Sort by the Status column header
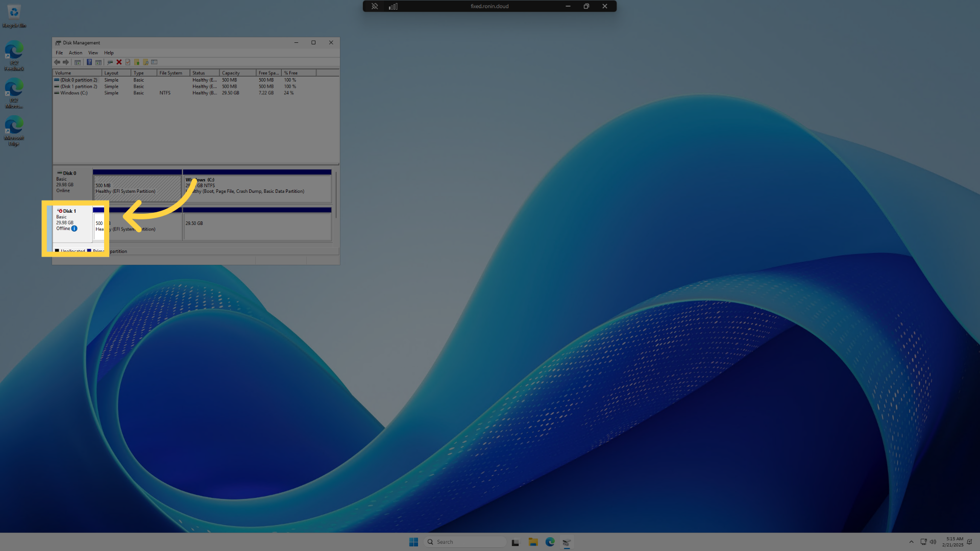This screenshot has height=551, width=980. pos(205,73)
